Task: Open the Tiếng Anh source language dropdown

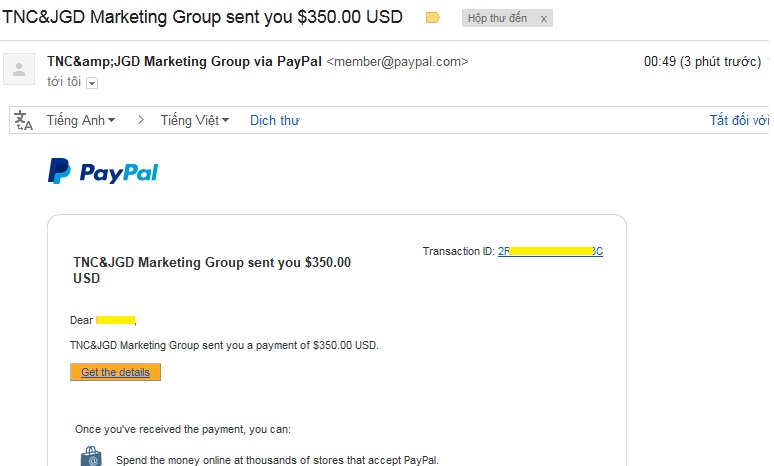Action: click(81, 120)
